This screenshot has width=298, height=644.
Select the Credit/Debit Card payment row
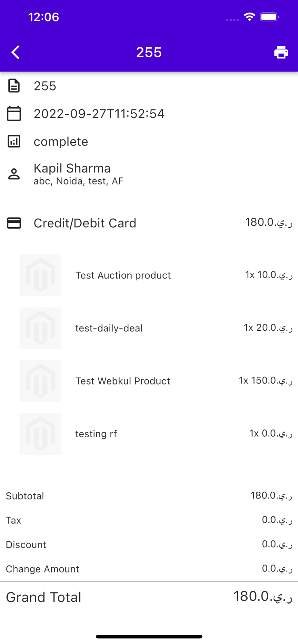click(149, 223)
